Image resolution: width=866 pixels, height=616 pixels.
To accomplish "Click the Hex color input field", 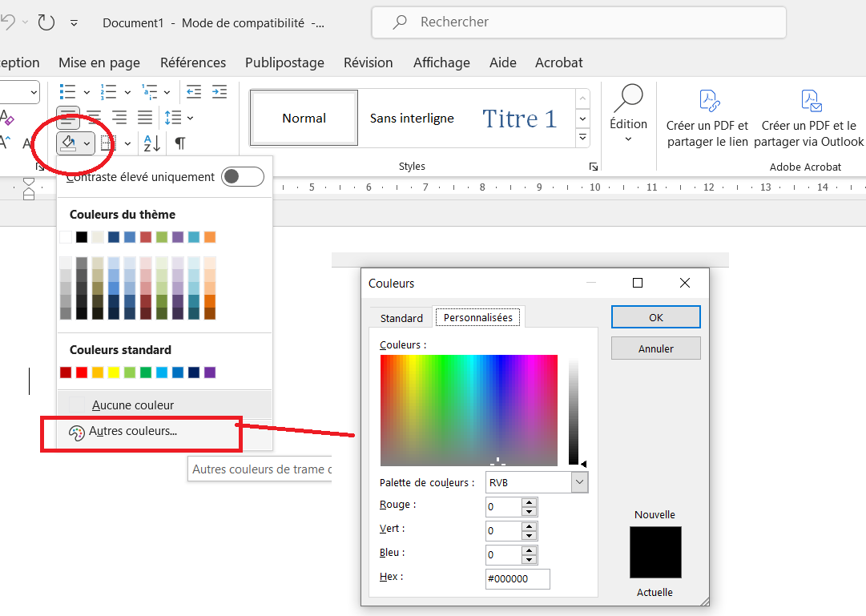I will pyautogui.click(x=518, y=578).
